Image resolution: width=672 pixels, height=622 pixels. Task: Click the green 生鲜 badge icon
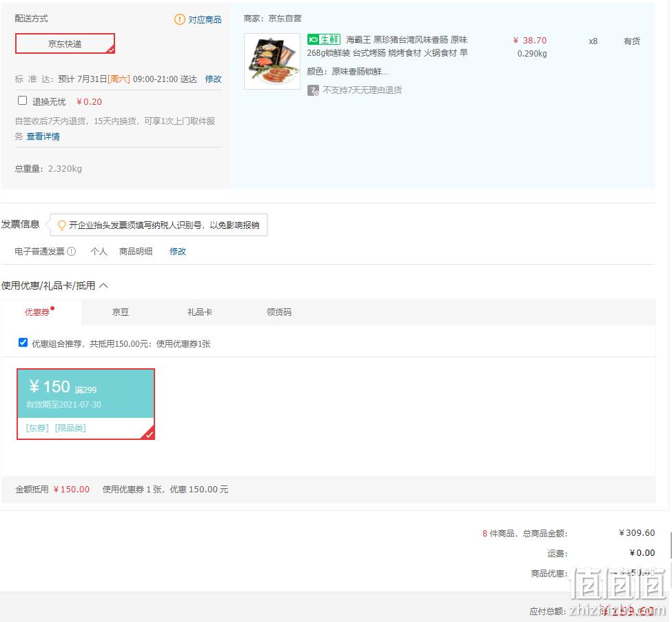(x=323, y=40)
